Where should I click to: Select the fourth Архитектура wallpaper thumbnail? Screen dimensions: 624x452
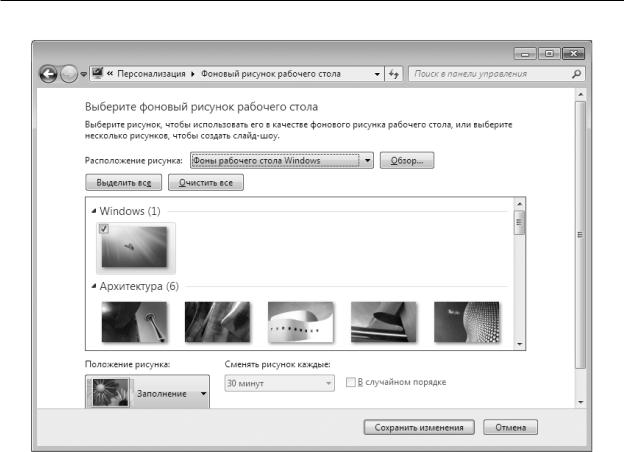click(384, 322)
